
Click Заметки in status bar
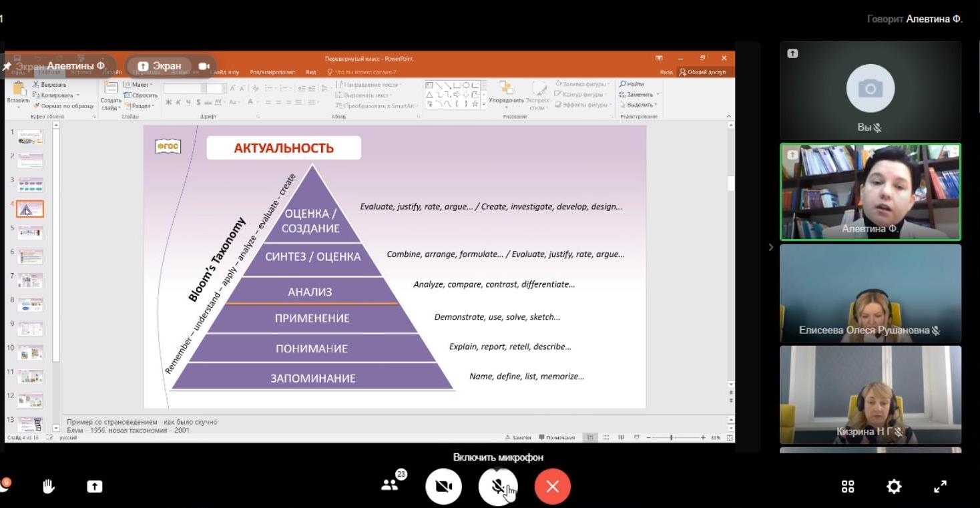click(518, 438)
